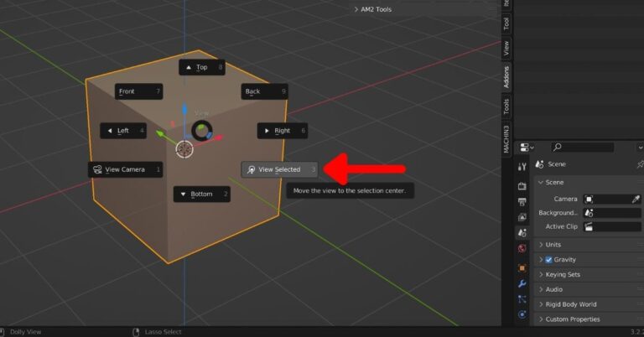The width and height of the screenshot is (644, 337).
Task: Open the View Layer properties tab icon
Action: click(522, 217)
